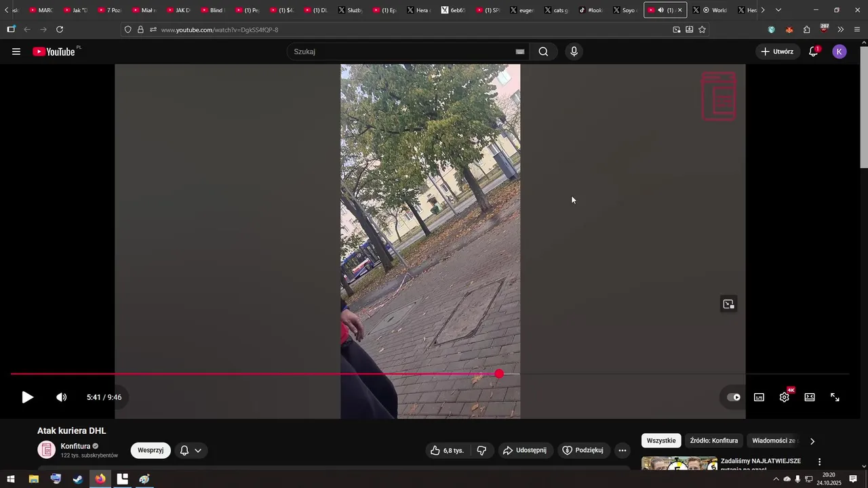This screenshot has width=868, height=488.
Task: Expand the subscription notification bell dropdown
Action: (191, 450)
